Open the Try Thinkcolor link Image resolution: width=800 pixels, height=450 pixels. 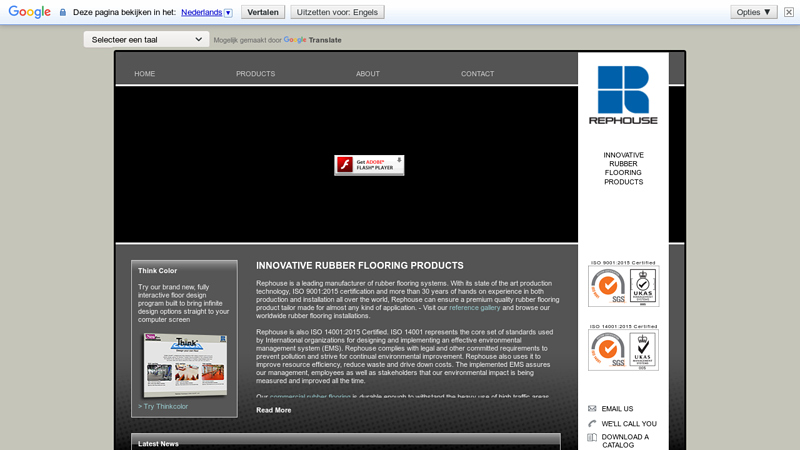164,406
